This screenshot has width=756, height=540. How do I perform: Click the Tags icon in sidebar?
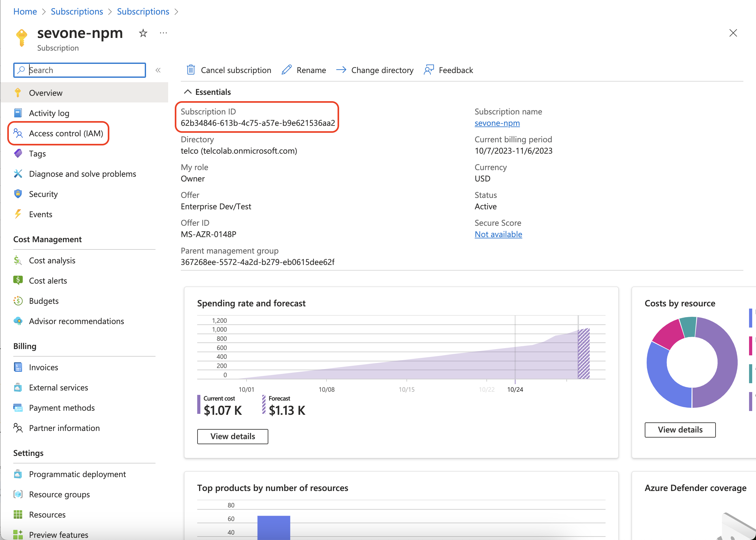[18, 153]
